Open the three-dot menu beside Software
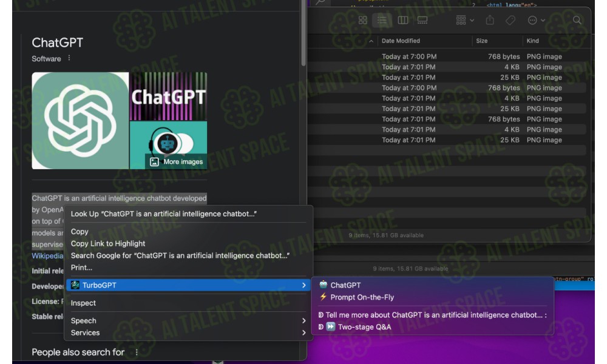607x364 pixels. [x=69, y=58]
